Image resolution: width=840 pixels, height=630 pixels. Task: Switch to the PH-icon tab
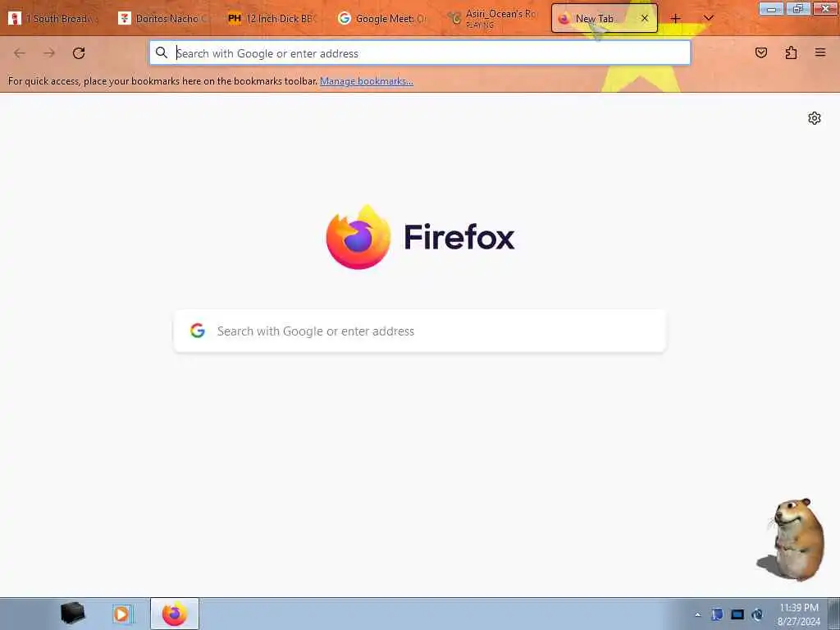click(274, 19)
